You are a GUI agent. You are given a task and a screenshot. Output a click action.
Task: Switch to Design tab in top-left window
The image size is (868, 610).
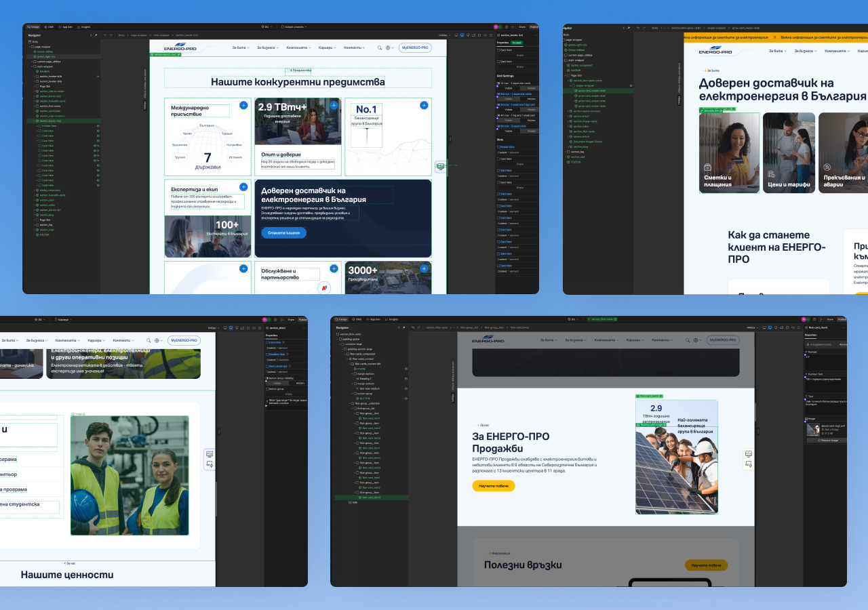(x=33, y=27)
